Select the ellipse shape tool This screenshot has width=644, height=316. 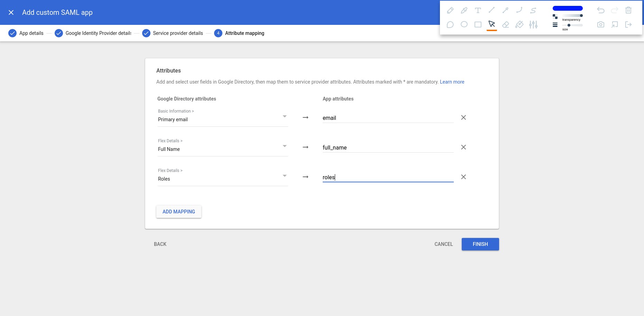464,25
